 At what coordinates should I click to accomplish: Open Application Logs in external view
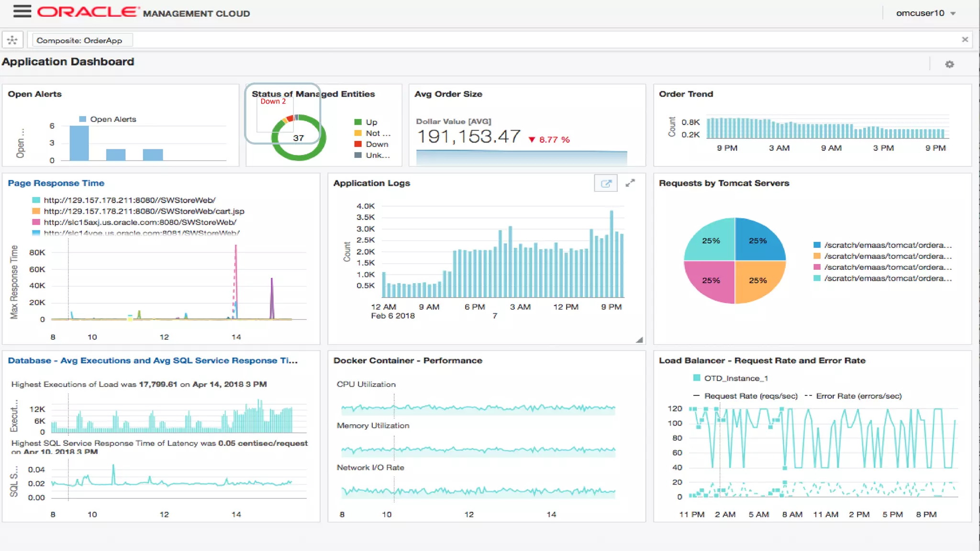(x=606, y=183)
